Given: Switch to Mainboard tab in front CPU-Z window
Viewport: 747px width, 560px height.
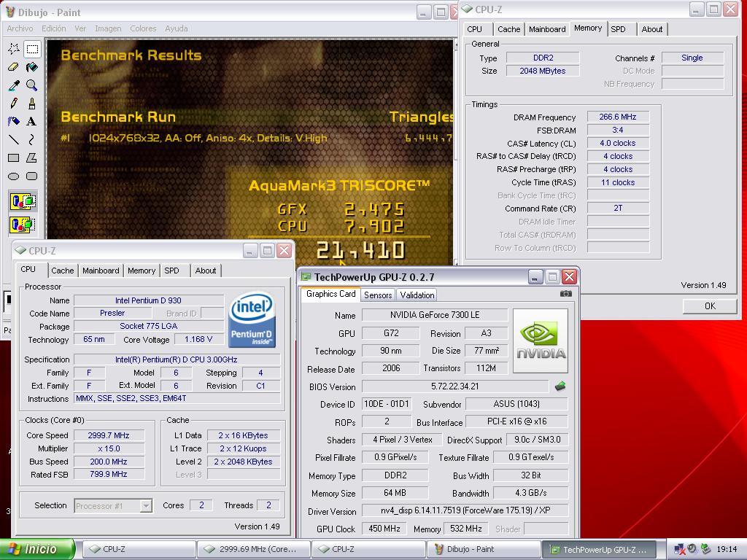Looking at the screenshot, I should coord(101,271).
